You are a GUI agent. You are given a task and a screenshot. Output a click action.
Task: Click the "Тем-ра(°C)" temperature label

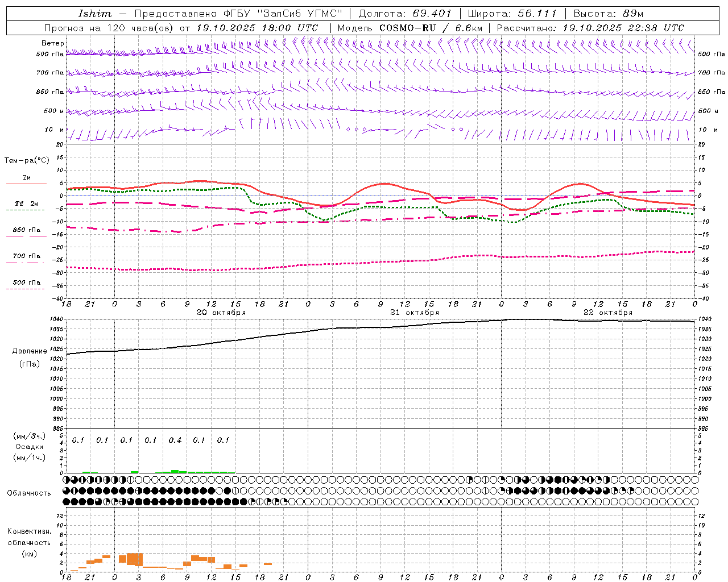tap(27, 161)
